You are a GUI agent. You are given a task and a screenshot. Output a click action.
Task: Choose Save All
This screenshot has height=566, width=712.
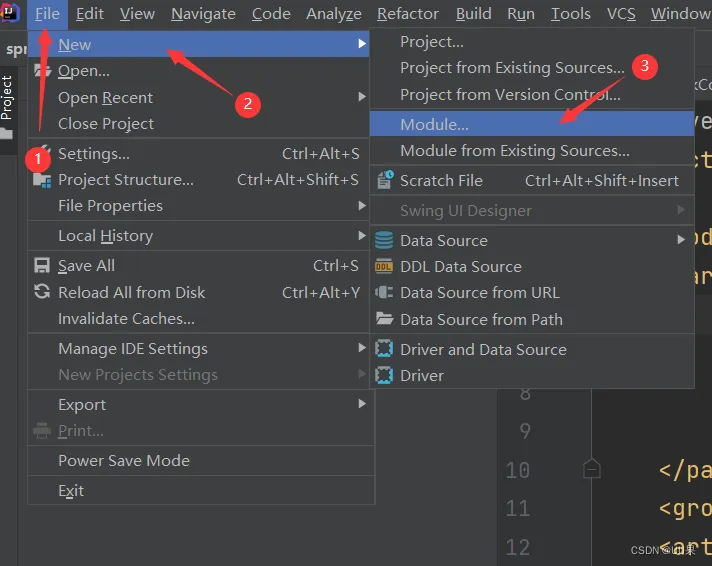(x=198, y=266)
